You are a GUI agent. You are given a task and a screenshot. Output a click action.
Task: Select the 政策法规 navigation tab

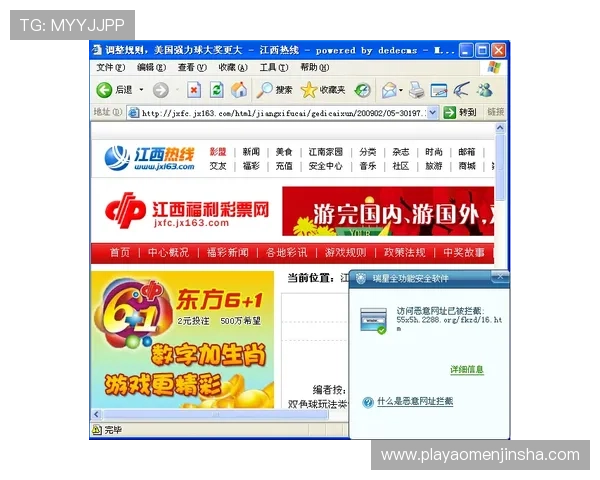pos(405,253)
